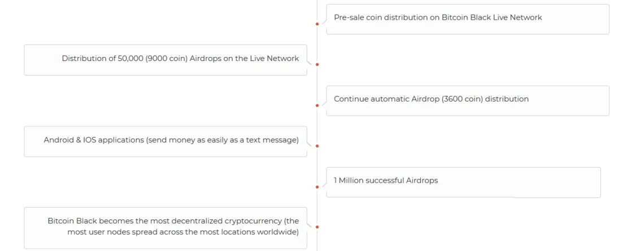
Task: Click the Pre-sale coin distribution roadmap card
Action: (467, 19)
